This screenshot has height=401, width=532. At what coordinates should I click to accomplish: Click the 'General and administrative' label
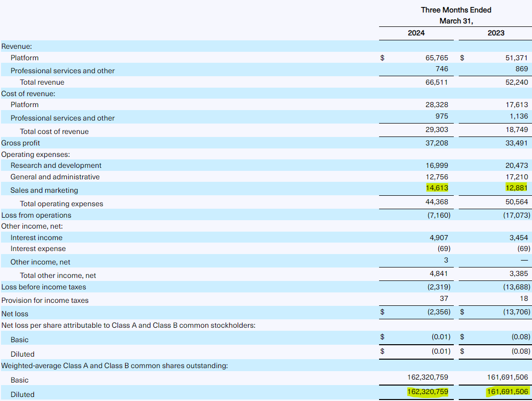tap(55, 177)
